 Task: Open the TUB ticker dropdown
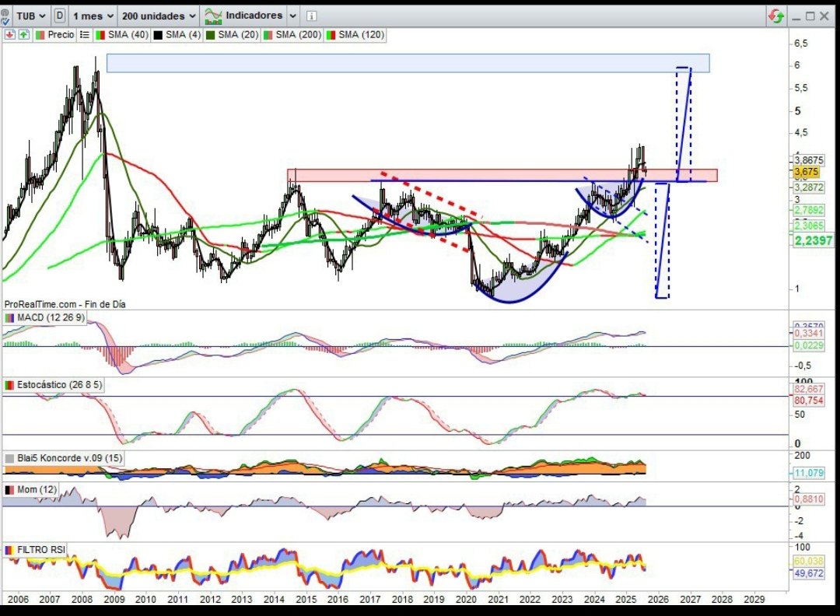click(30, 16)
